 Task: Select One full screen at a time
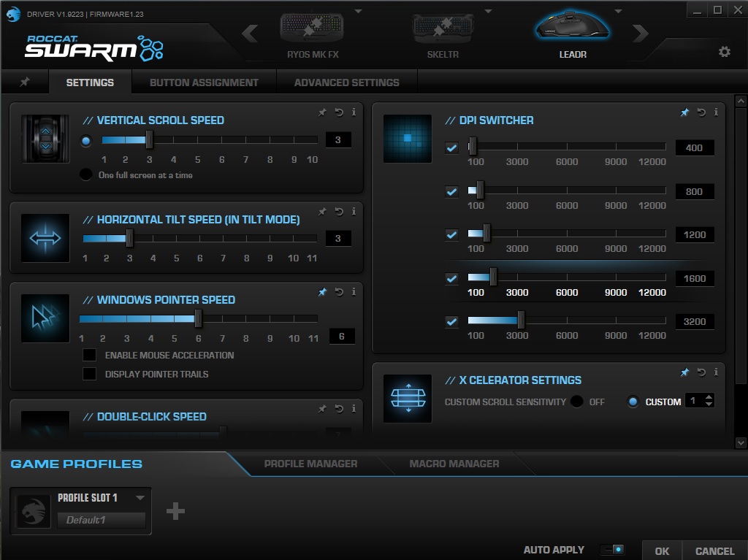click(86, 174)
